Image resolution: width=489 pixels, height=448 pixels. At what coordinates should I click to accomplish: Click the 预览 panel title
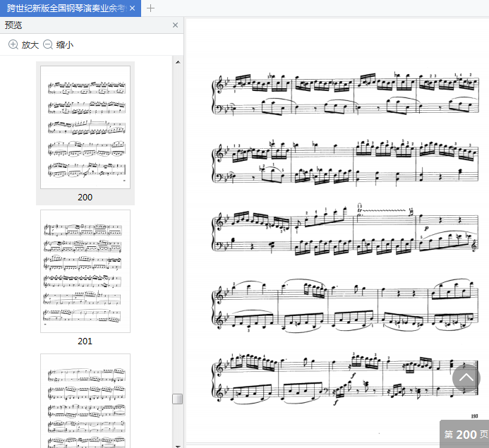click(13, 25)
